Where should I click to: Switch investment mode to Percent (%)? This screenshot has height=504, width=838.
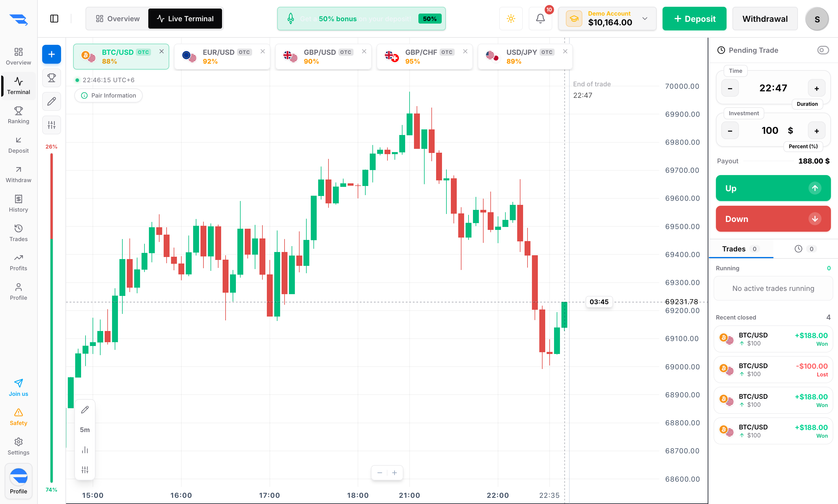pos(803,146)
